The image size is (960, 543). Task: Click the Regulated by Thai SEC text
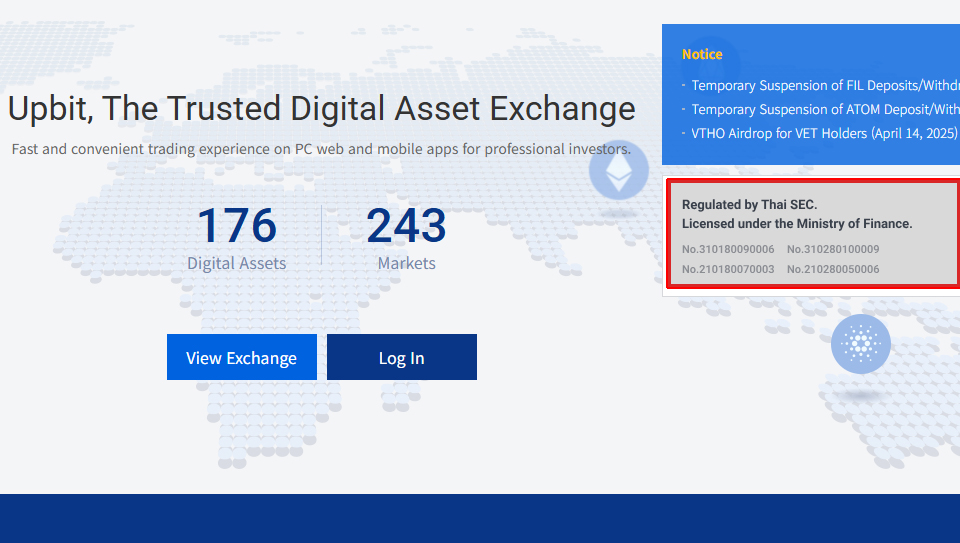(749, 204)
